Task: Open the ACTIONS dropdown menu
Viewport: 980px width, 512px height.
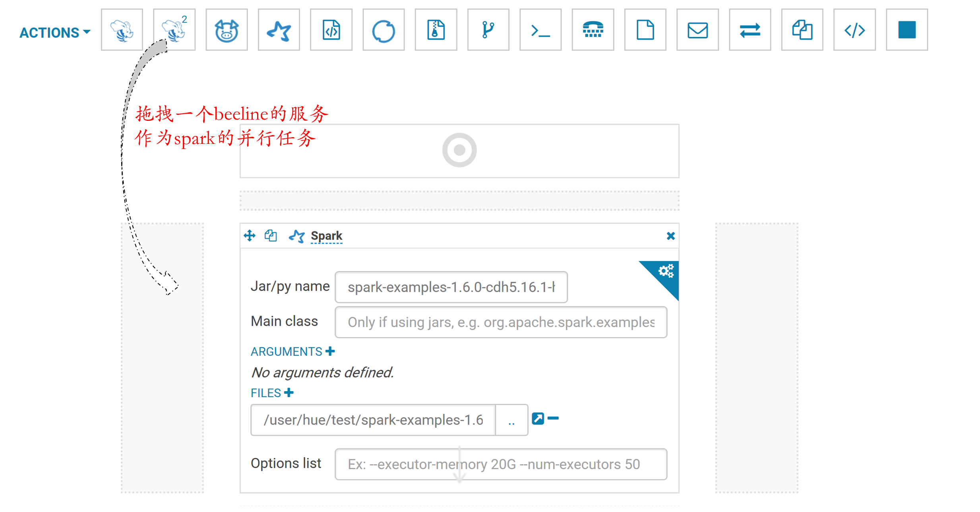Action: [55, 33]
